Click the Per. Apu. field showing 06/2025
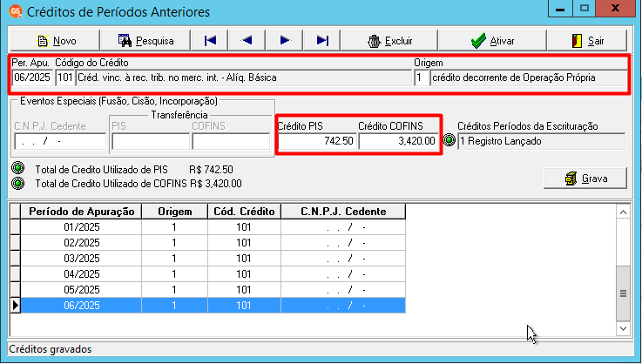 pos(32,78)
